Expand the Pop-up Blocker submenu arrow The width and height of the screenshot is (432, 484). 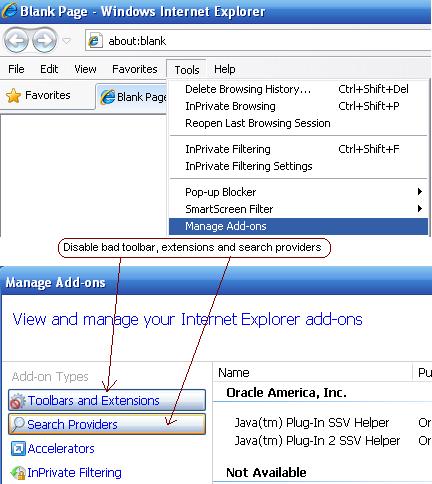[420, 191]
